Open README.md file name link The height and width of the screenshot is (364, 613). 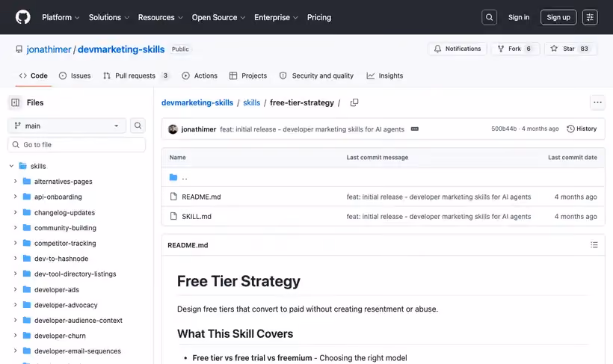tap(201, 197)
